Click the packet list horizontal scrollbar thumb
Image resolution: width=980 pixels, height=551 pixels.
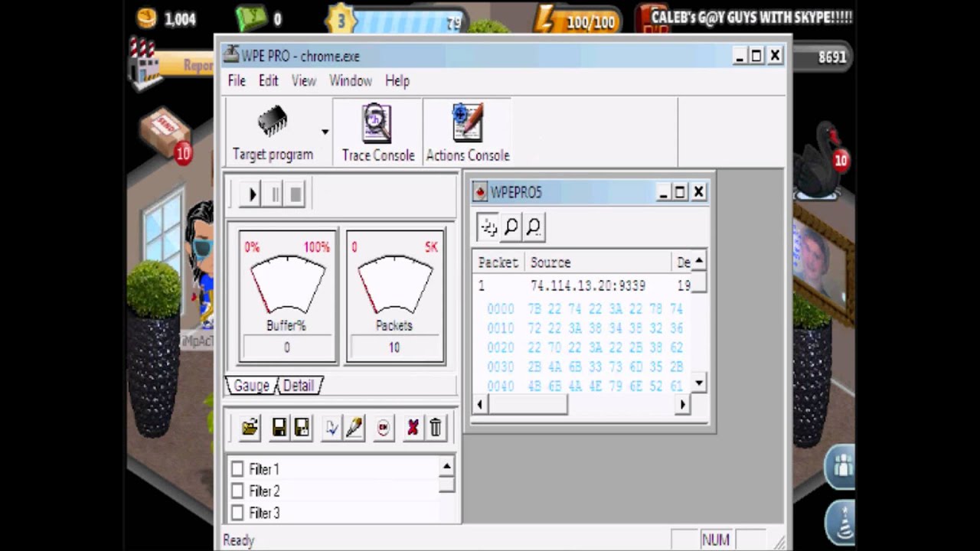pos(528,405)
